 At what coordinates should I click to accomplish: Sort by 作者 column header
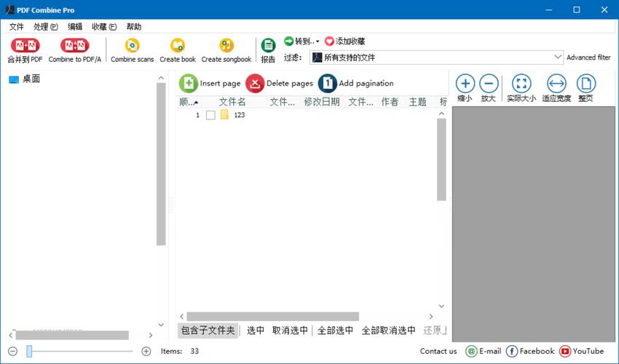pyautogui.click(x=390, y=102)
